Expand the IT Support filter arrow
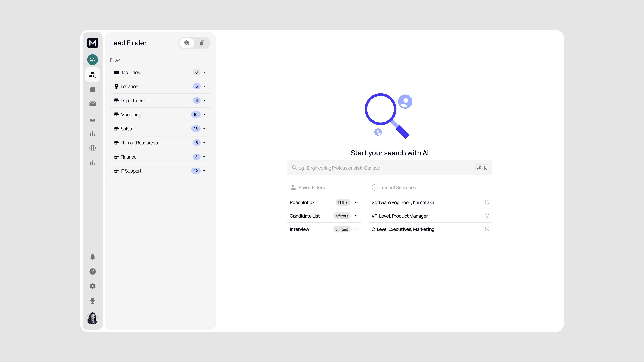Viewport: 644px width, 362px height. [204, 171]
